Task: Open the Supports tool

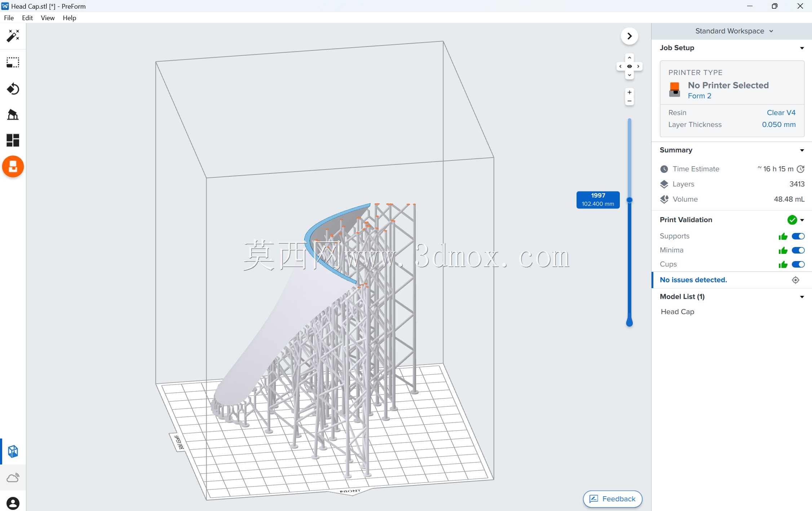Action: (13, 115)
